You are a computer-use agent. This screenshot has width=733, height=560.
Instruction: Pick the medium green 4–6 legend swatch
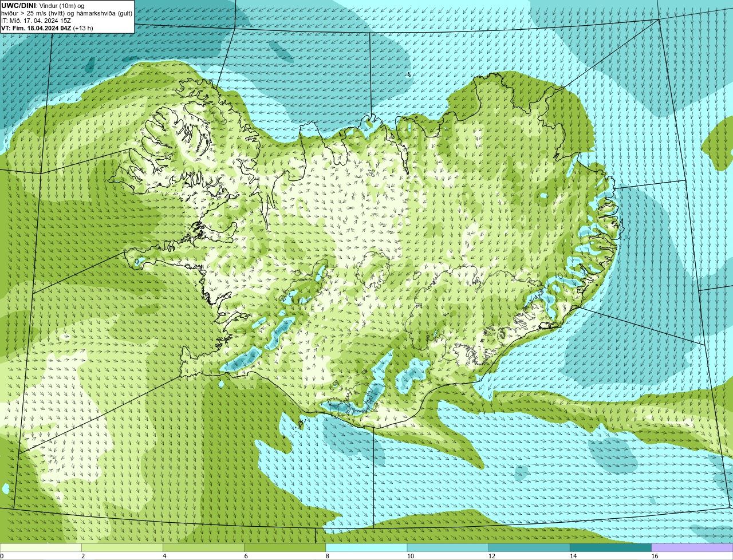pos(204,547)
